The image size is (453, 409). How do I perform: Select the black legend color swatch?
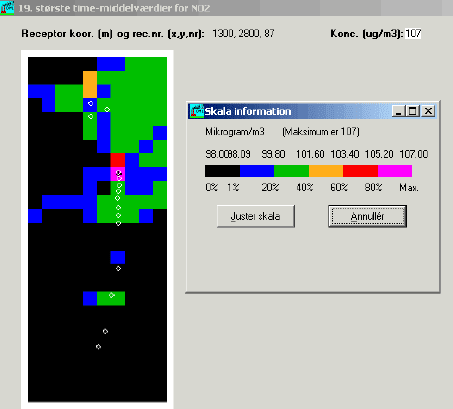(x=222, y=171)
